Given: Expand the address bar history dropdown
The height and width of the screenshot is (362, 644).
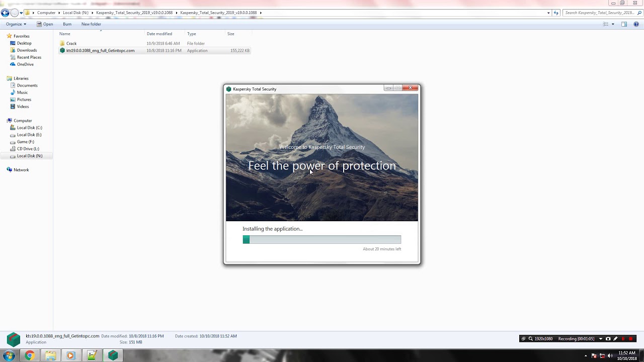Looking at the screenshot, I should pyautogui.click(x=548, y=13).
